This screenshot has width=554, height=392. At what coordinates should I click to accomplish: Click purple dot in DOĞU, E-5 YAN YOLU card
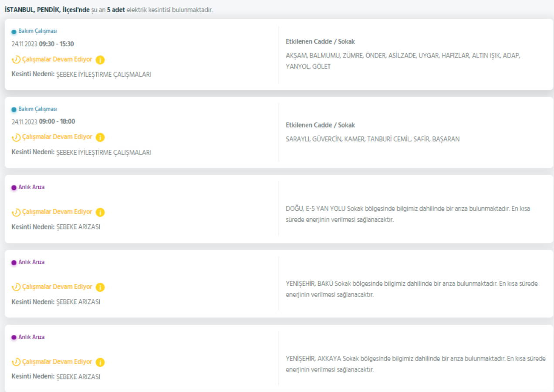click(14, 188)
